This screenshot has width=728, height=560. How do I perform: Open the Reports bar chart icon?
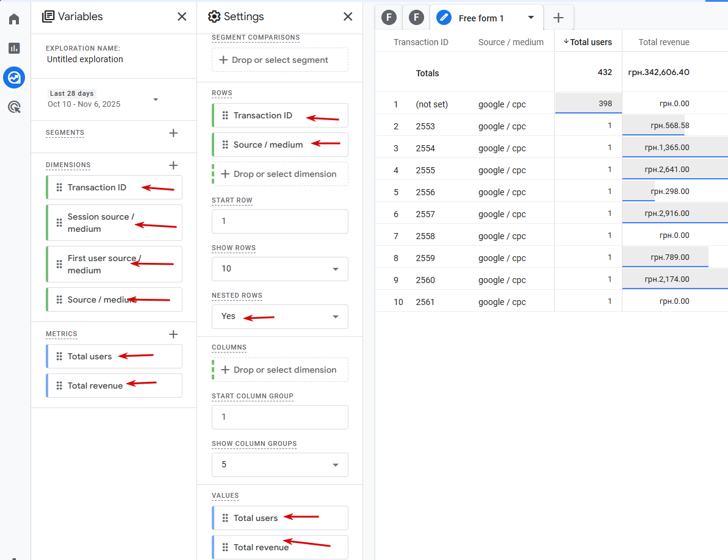[x=14, y=48]
